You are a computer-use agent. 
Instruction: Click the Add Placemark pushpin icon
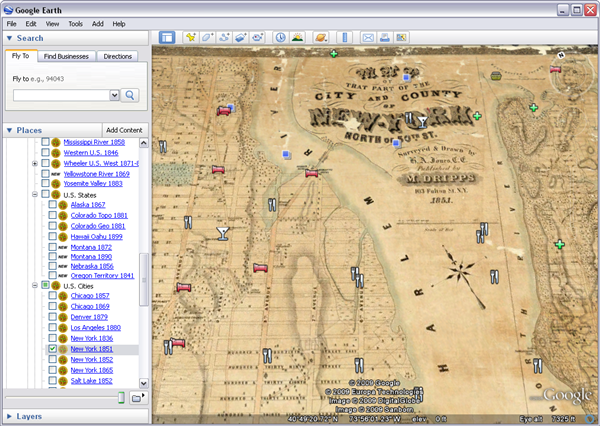click(190, 38)
